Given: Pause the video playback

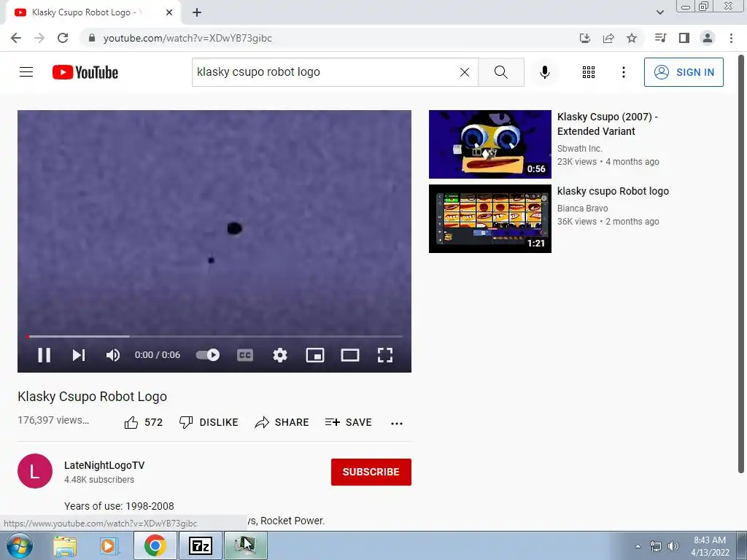Looking at the screenshot, I should [x=44, y=355].
